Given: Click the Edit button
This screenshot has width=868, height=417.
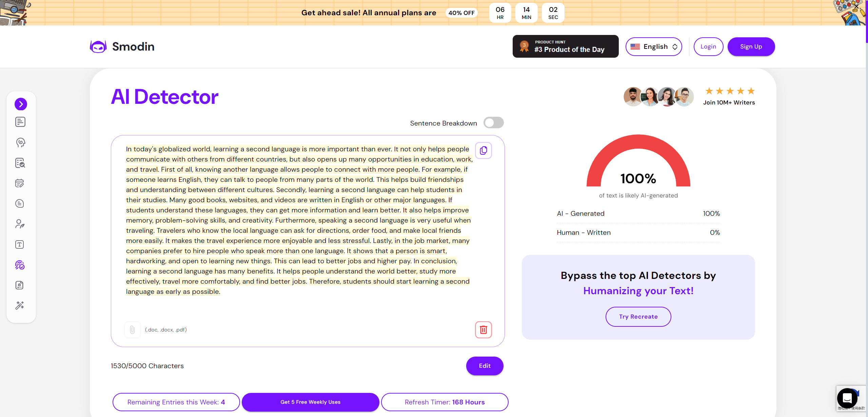Looking at the screenshot, I should coord(485,366).
